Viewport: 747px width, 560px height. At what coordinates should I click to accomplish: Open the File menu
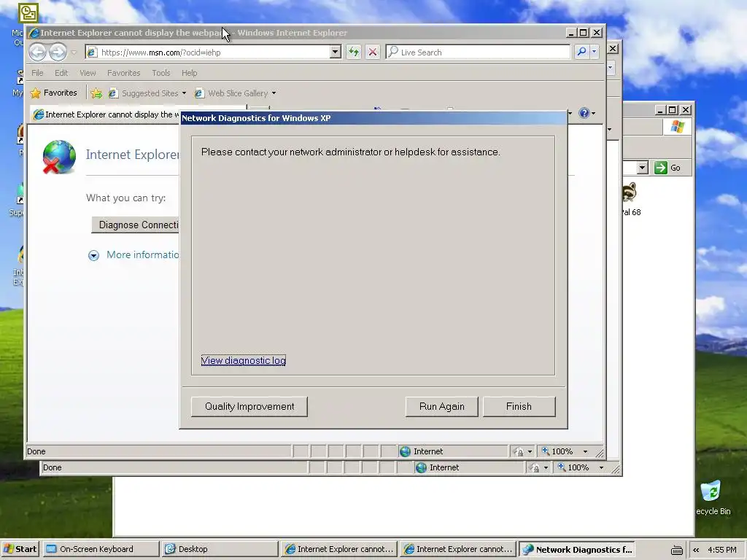point(37,73)
